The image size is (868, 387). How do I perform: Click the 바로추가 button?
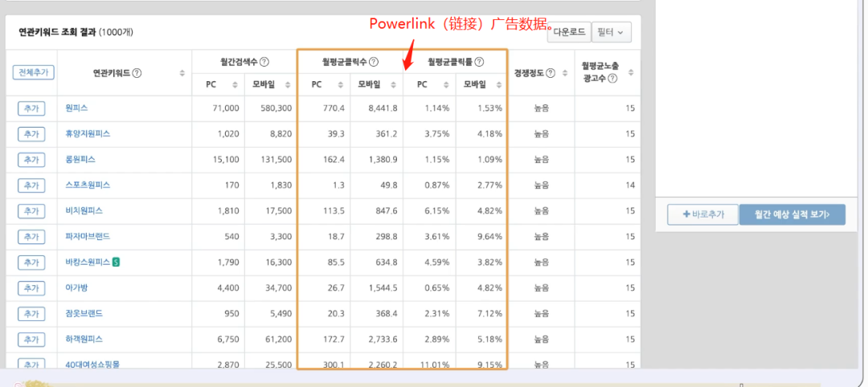coord(702,214)
